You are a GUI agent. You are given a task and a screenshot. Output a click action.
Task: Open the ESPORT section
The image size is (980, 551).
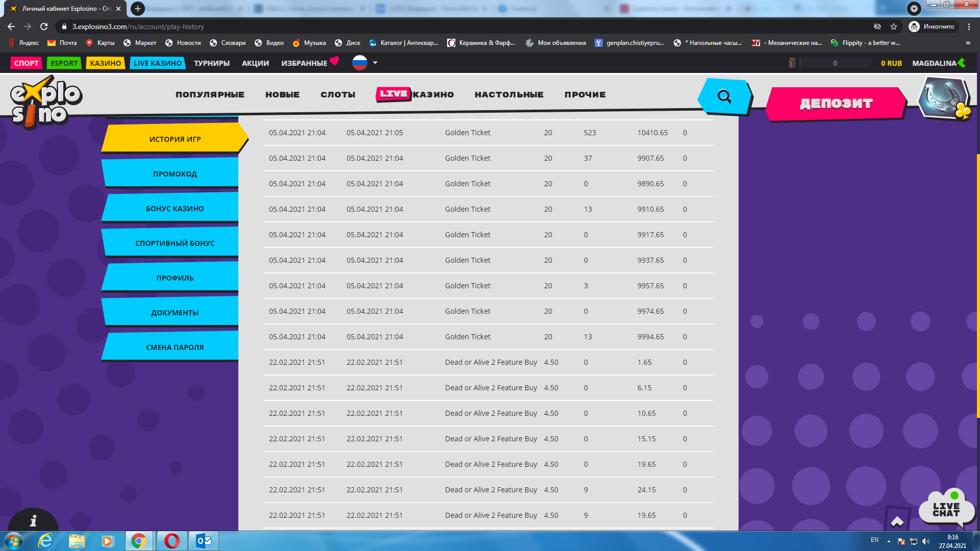pos(64,63)
